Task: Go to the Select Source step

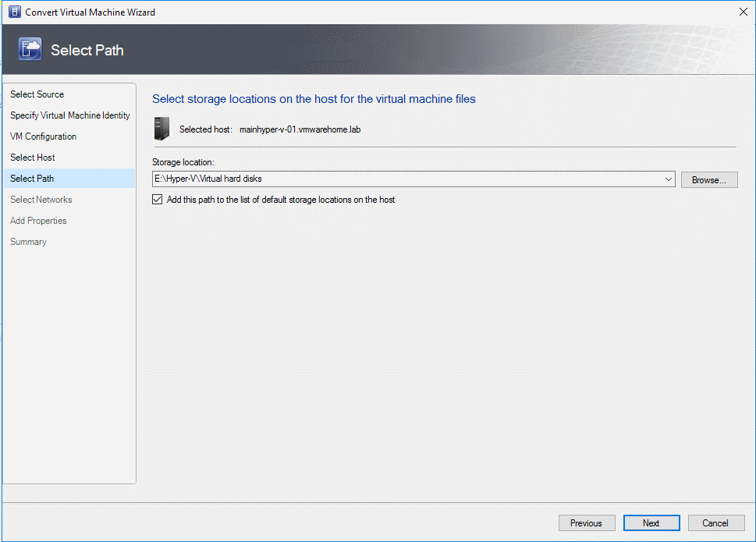Action: 37,94
